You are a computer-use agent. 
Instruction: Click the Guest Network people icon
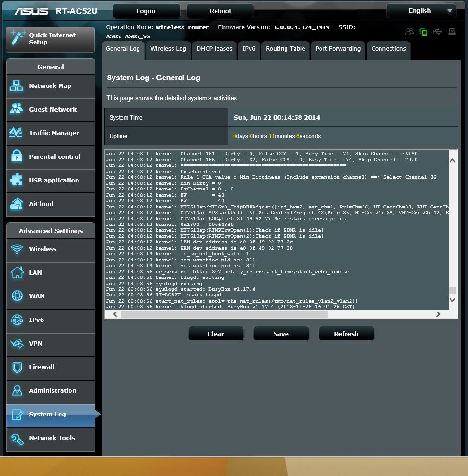(x=17, y=109)
